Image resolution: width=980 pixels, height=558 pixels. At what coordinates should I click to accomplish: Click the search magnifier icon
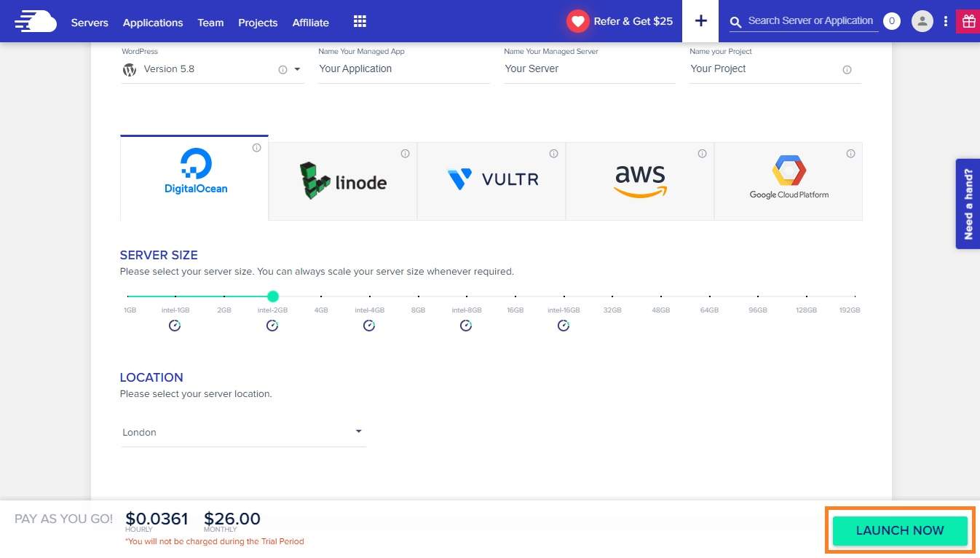[736, 22]
